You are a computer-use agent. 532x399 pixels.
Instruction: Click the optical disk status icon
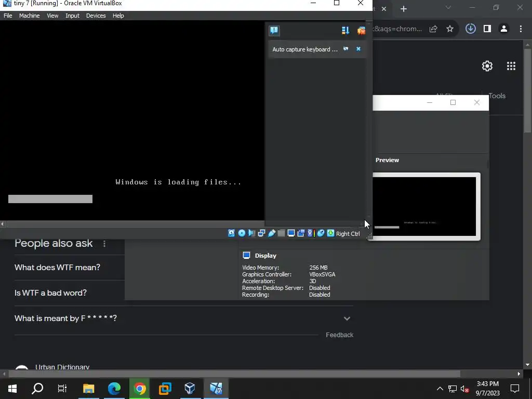click(242, 233)
